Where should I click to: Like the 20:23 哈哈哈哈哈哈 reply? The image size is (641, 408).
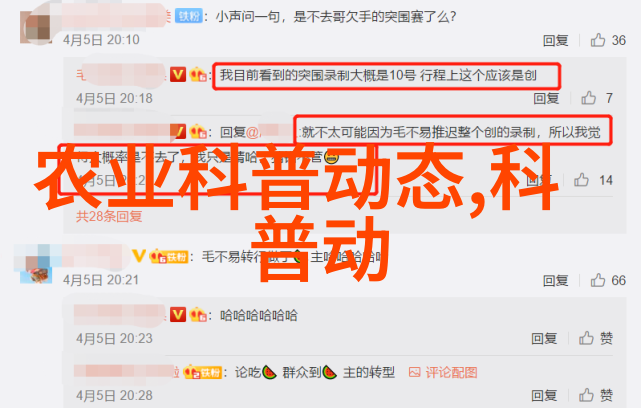pyautogui.click(x=596, y=338)
